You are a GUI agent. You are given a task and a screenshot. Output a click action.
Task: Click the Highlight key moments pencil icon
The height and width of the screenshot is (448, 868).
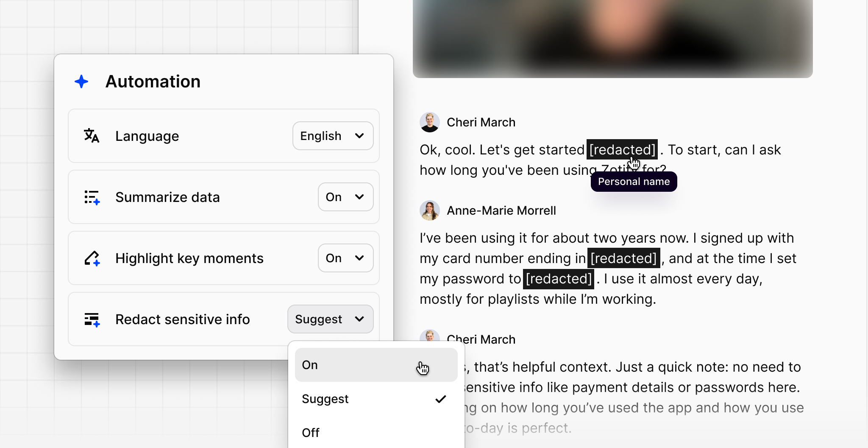coord(92,258)
